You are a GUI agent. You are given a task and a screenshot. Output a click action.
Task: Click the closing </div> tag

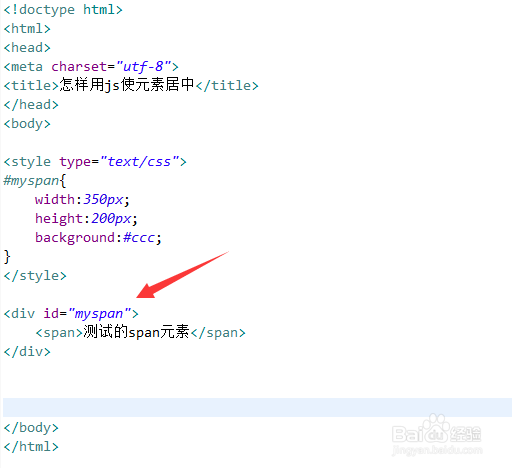coord(27,352)
